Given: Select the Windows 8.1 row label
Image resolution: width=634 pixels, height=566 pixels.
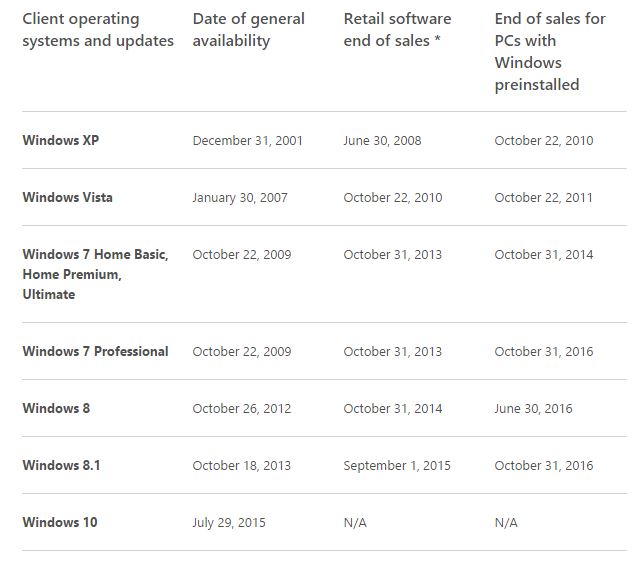Looking at the screenshot, I should [x=61, y=465].
